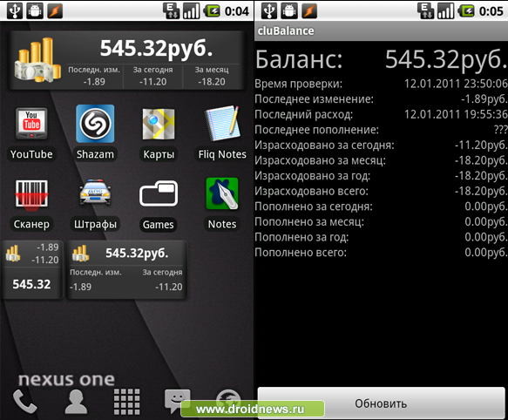
Task: Tap the coins icon in medium balance widget
Action: pos(80,254)
